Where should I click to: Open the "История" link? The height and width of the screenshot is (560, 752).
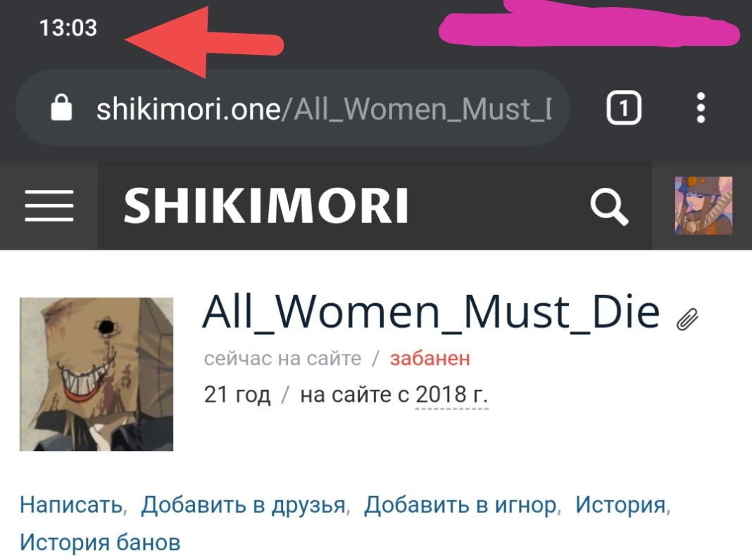(620, 505)
